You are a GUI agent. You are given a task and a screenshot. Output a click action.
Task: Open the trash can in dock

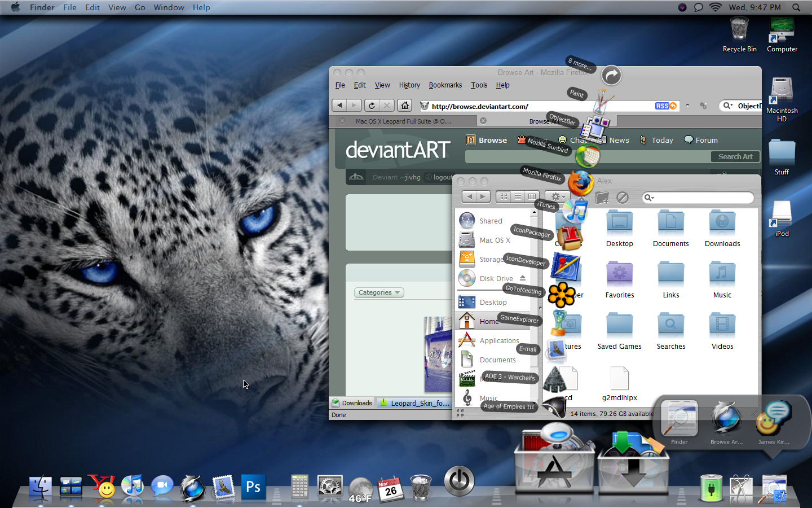pyautogui.click(x=421, y=487)
